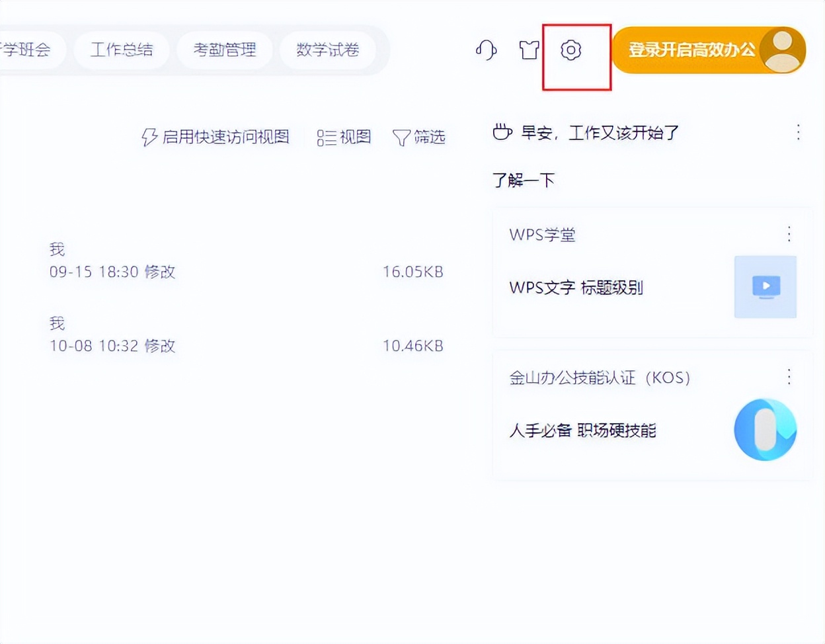Select the 考勤管理 tag
Screen dimensions: 825x644
(x=225, y=50)
